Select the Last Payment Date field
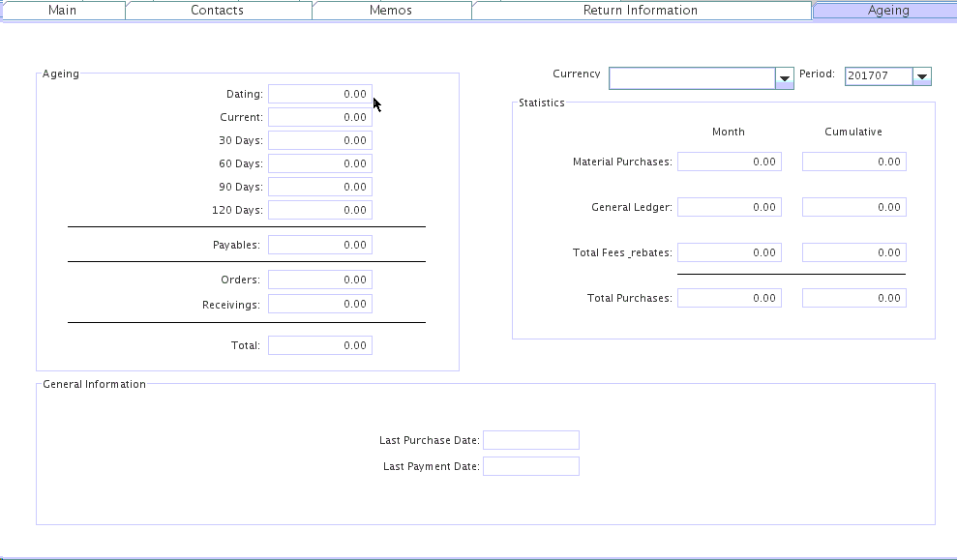This screenshot has width=957, height=560. [x=530, y=466]
